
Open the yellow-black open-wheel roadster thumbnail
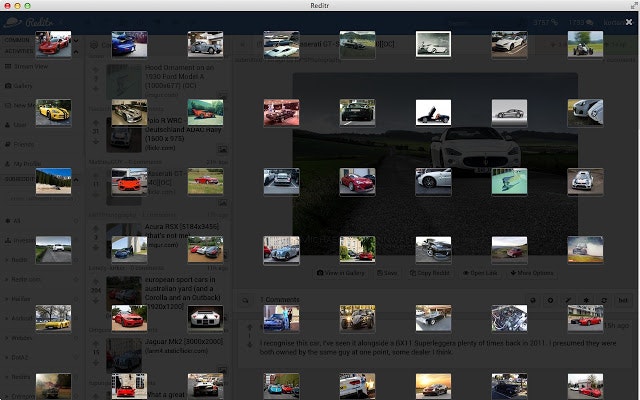[x=357, y=318]
